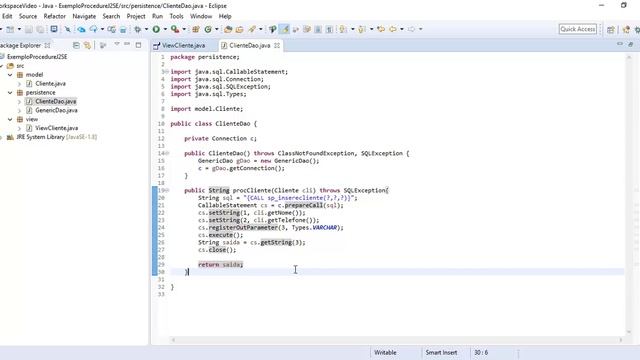Switch to the ViewCliente.java editor tab

click(180, 45)
